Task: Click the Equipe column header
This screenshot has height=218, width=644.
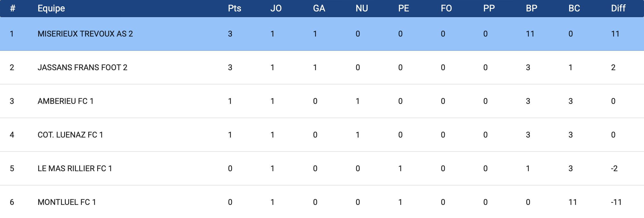Action: pos(51,8)
